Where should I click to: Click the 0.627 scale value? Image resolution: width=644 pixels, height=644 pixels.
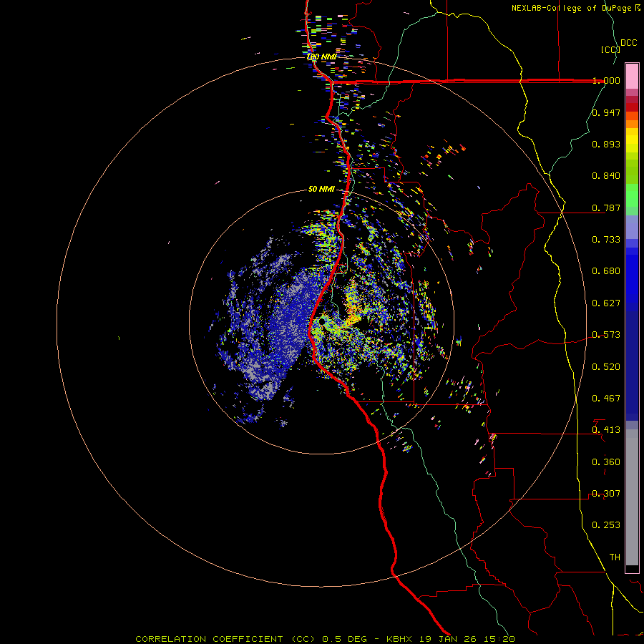(x=606, y=303)
